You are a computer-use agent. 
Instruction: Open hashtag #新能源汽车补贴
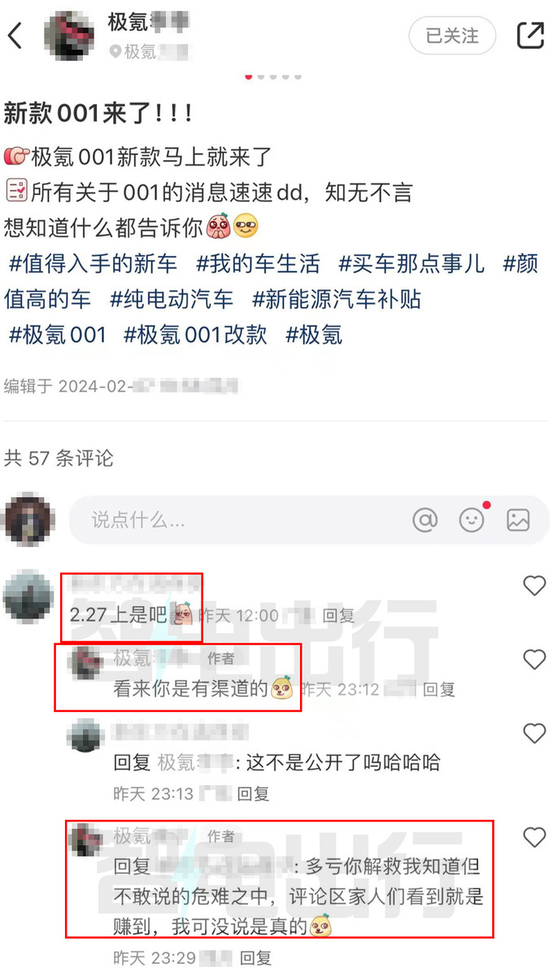point(337,299)
